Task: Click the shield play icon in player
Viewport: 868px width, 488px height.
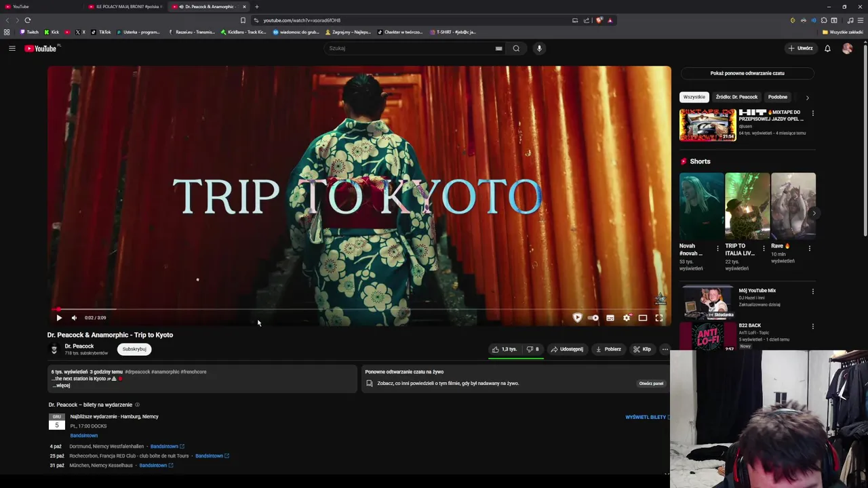Action: pyautogui.click(x=577, y=317)
